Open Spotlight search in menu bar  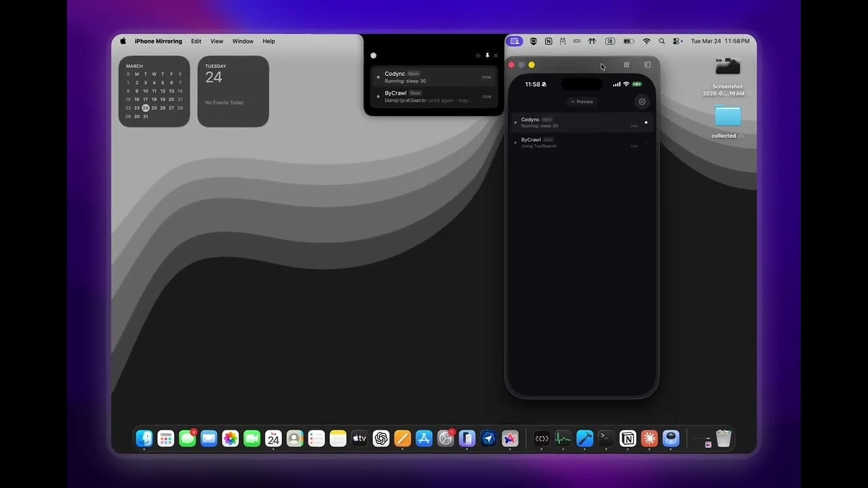(662, 41)
